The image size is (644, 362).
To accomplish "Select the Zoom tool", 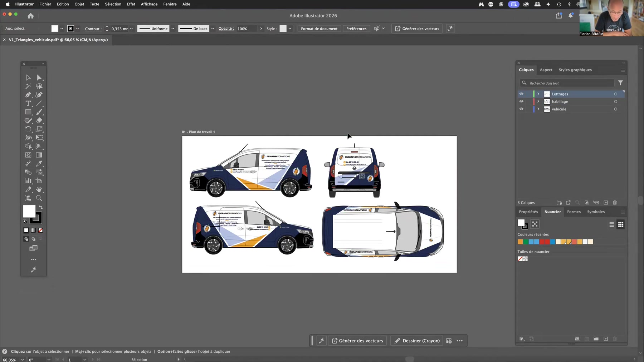I will [x=39, y=198].
